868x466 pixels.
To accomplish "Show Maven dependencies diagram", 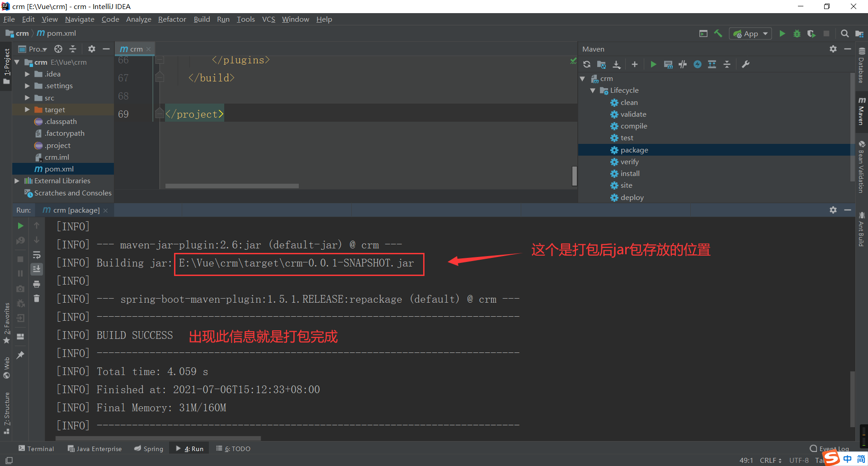I will click(712, 64).
